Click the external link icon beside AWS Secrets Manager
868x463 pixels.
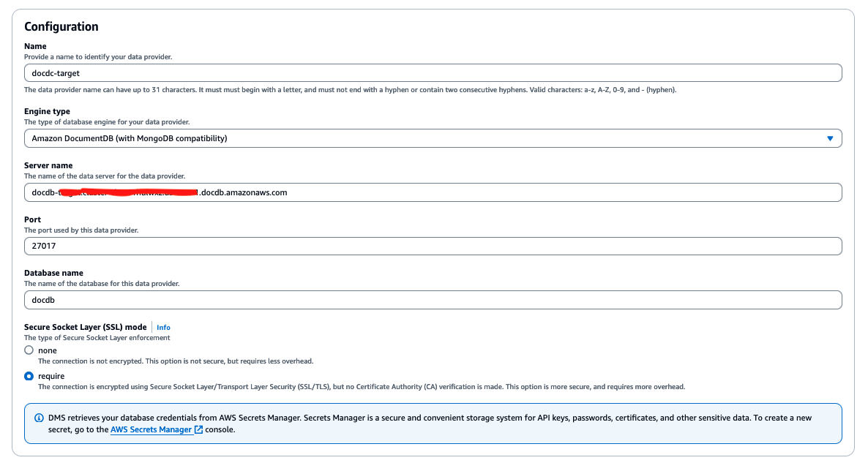point(198,430)
